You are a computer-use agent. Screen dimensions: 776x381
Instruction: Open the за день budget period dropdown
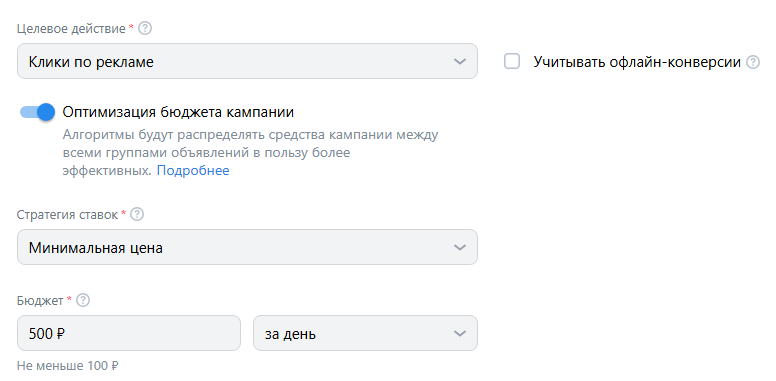[x=365, y=333]
